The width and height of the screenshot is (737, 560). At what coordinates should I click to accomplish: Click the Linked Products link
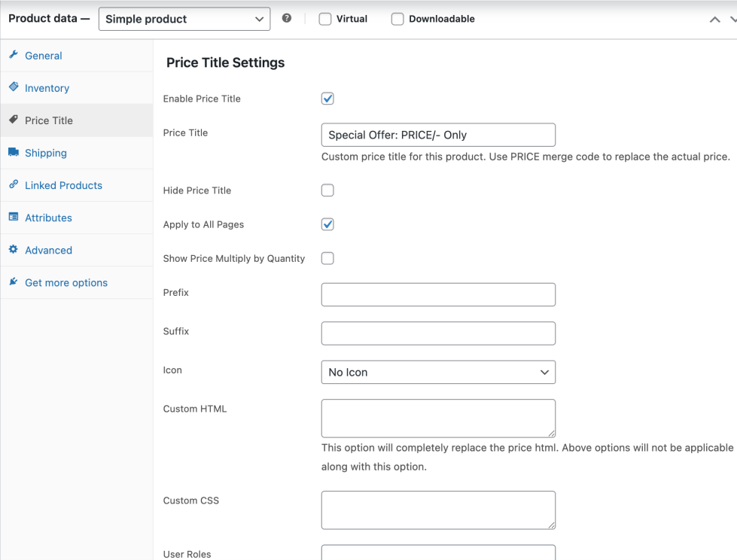click(64, 185)
